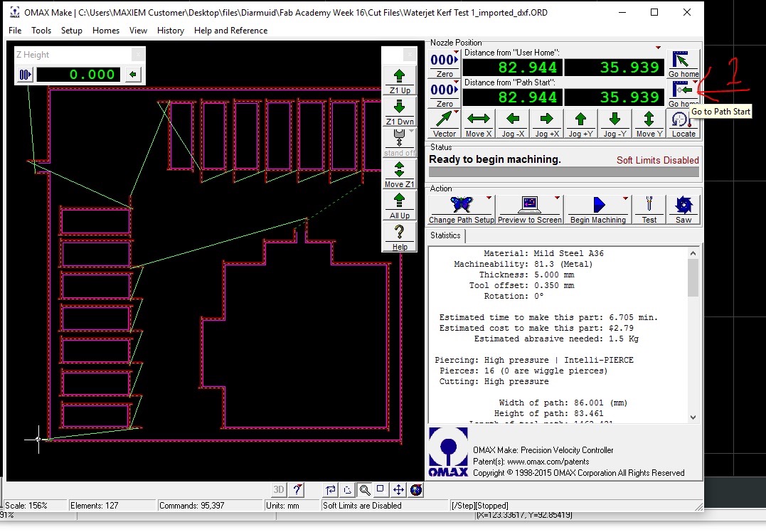Open the Tools menu
This screenshot has height=532, width=766.
tap(41, 31)
